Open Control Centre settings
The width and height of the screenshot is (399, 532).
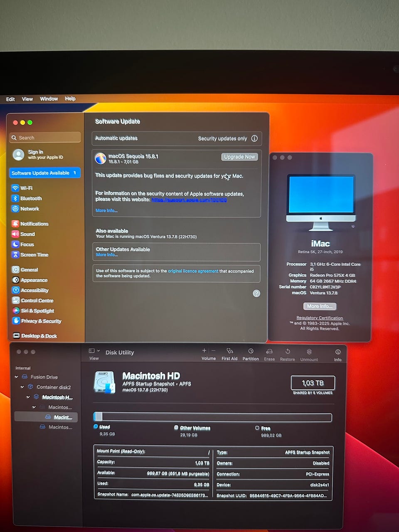(33, 300)
